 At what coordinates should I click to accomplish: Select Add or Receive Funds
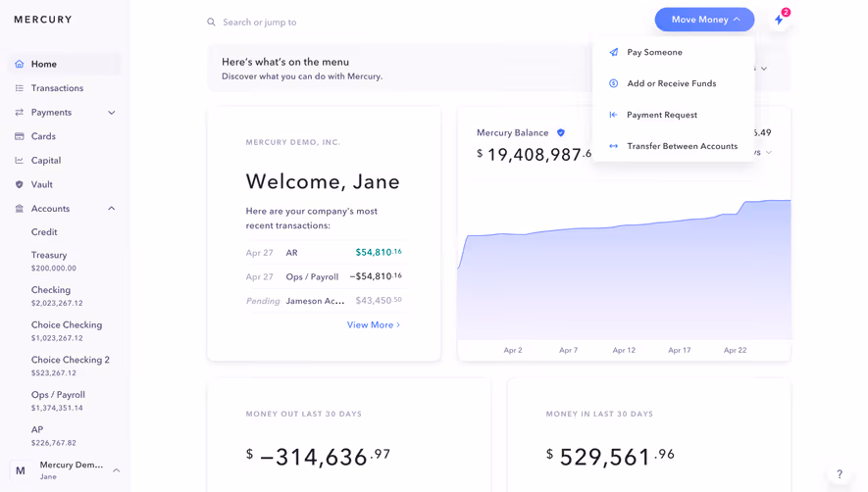673,83
